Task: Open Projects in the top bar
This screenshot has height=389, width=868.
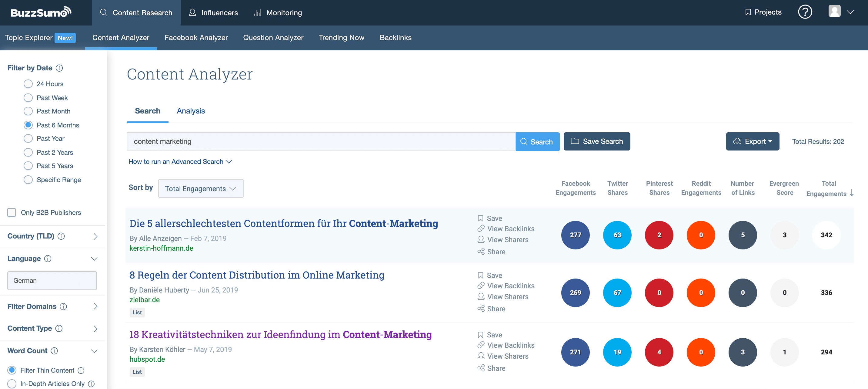Action: tap(763, 12)
